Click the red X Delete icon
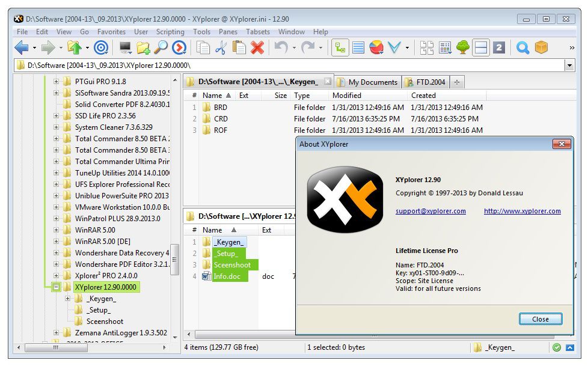Image resolution: width=588 pixels, height=366 pixels. [x=257, y=47]
